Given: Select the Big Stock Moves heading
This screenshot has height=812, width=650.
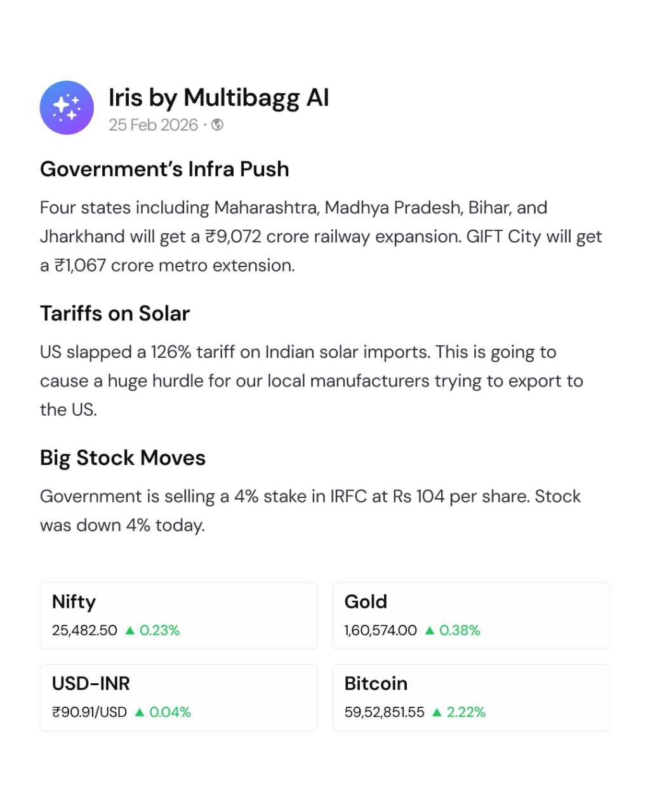Looking at the screenshot, I should click(x=123, y=458).
